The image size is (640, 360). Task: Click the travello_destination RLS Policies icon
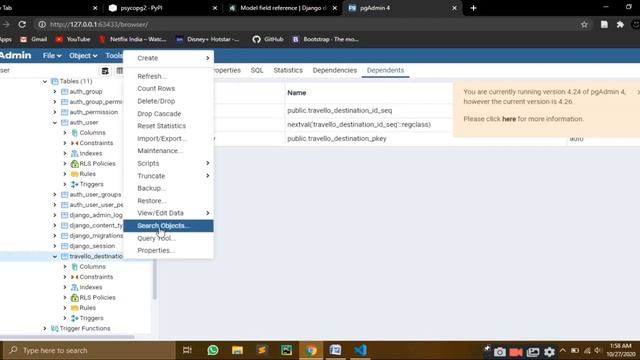(74, 298)
